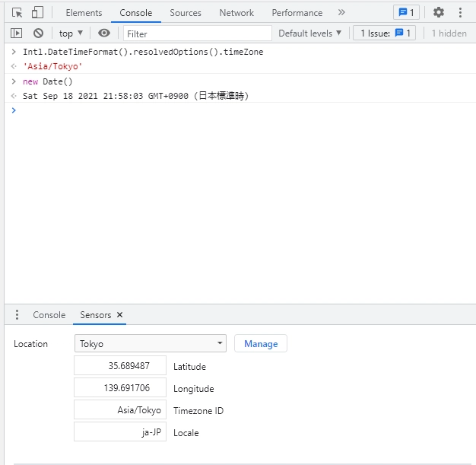Open the three-dot customize DevTools menu
The image size is (476, 465).
(x=460, y=12)
